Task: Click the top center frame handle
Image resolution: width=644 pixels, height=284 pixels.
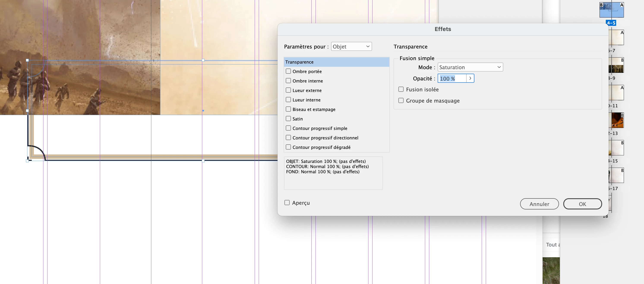Action: point(203,60)
